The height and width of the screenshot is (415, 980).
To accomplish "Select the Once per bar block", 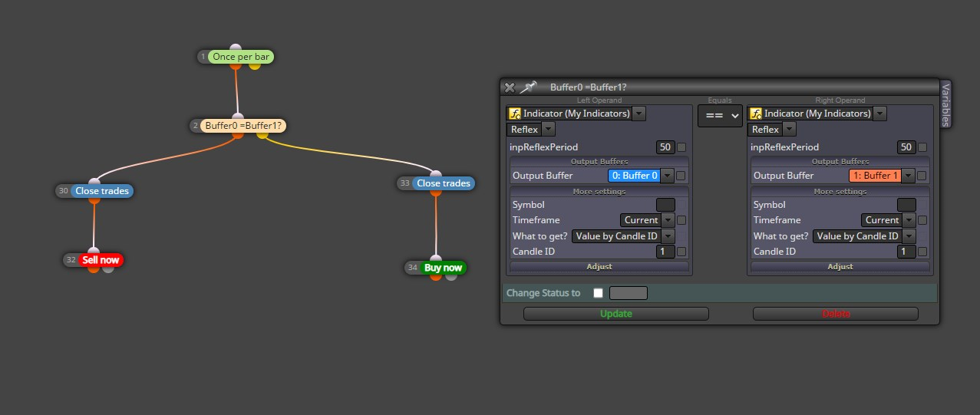I will point(241,57).
